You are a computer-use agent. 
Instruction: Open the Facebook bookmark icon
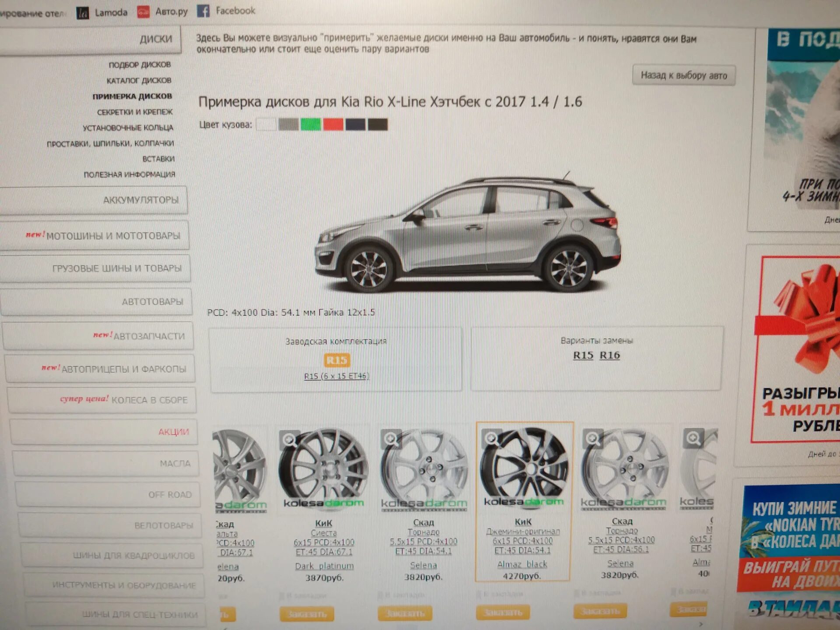click(x=203, y=11)
